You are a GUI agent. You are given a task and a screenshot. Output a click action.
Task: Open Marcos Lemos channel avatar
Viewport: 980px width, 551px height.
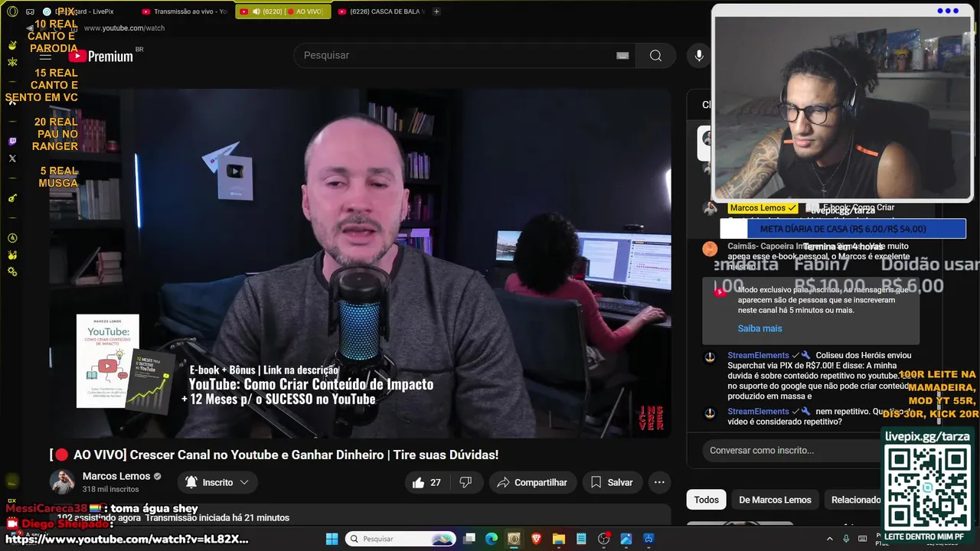pos(62,482)
